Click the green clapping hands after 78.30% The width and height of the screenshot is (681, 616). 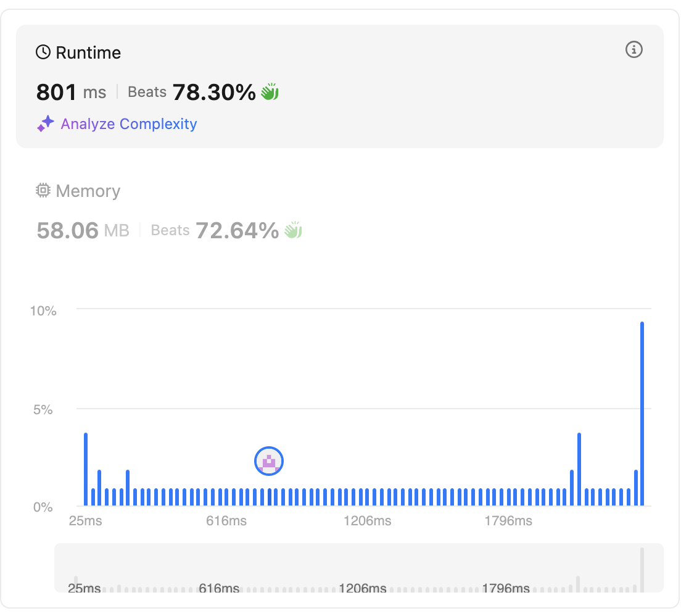270,93
